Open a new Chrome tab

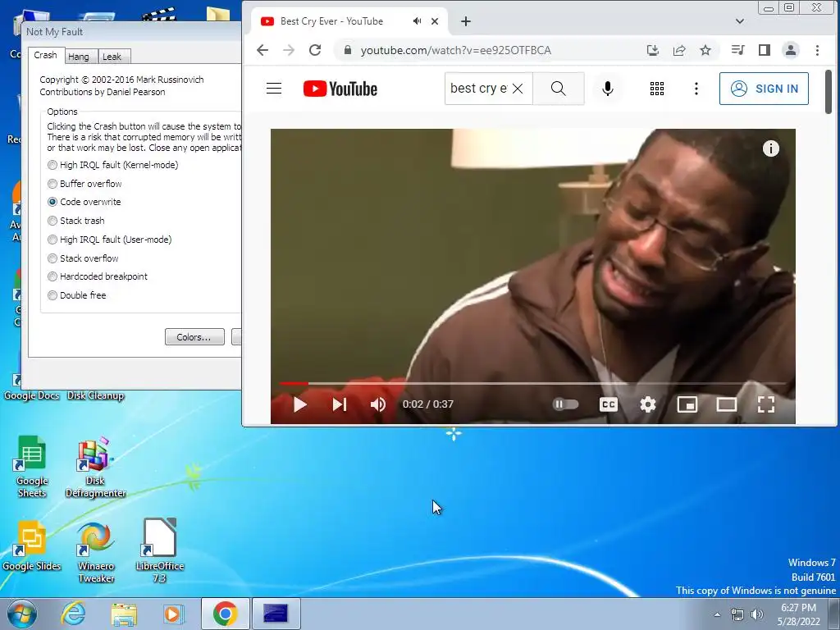[466, 21]
